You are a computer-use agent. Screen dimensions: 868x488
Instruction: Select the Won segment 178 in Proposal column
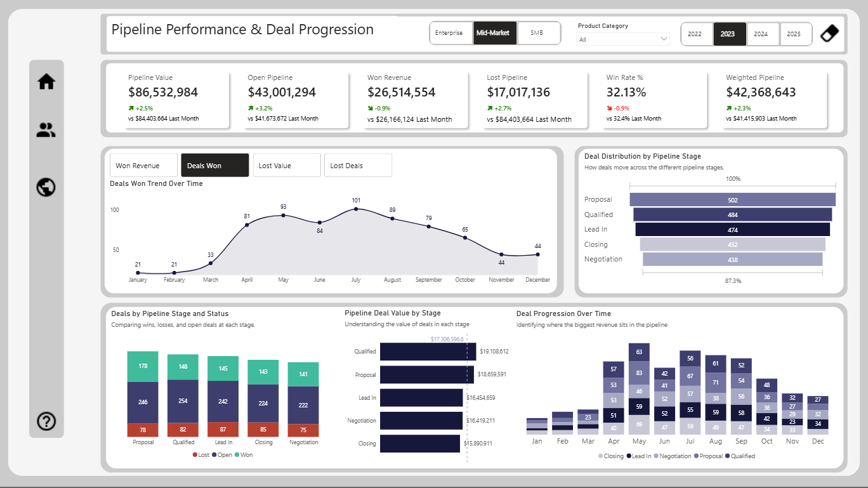(143, 366)
